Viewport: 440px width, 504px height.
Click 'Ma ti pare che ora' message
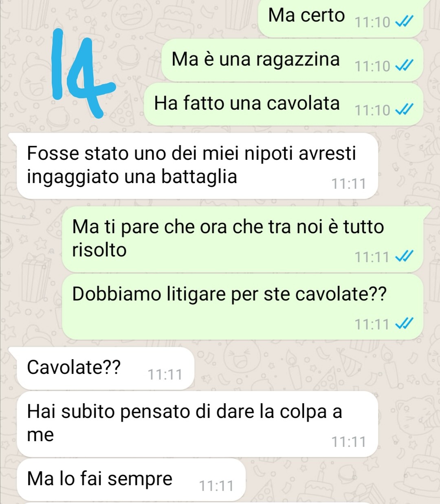tap(243, 239)
